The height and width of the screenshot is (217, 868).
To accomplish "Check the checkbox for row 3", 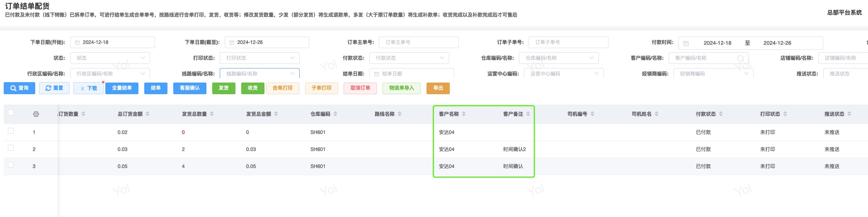I will point(11,165).
